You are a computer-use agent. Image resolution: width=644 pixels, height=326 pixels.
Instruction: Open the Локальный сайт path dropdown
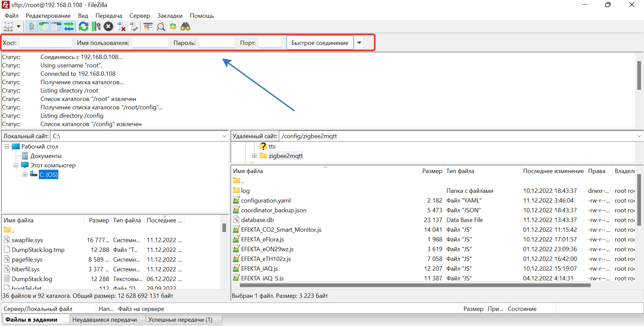pyautogui.click(x=224, y=136)
